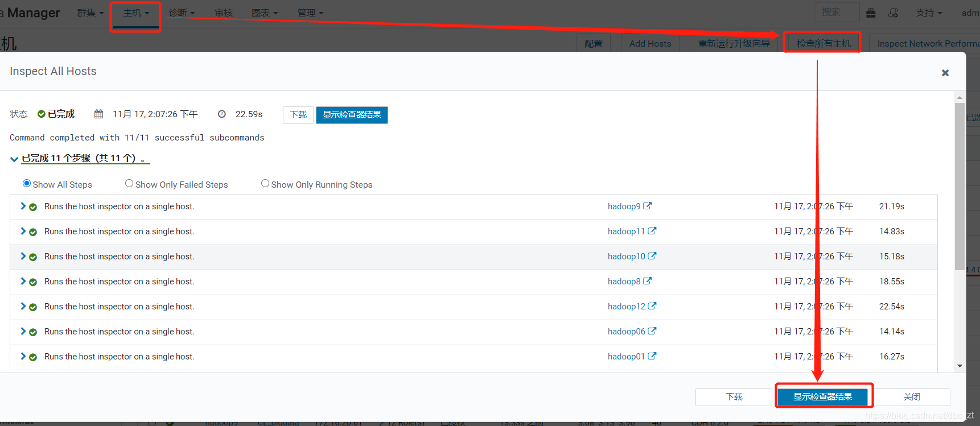Click the dialog scrollbar down arrow
This screenshot has height=426, width=980.
pos(960,366)
